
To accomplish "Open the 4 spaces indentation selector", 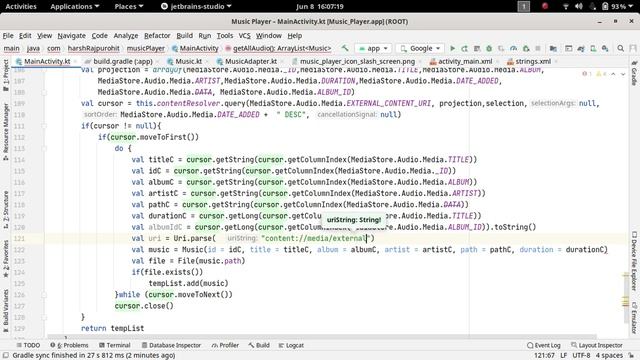I will [x=609, y=356].
